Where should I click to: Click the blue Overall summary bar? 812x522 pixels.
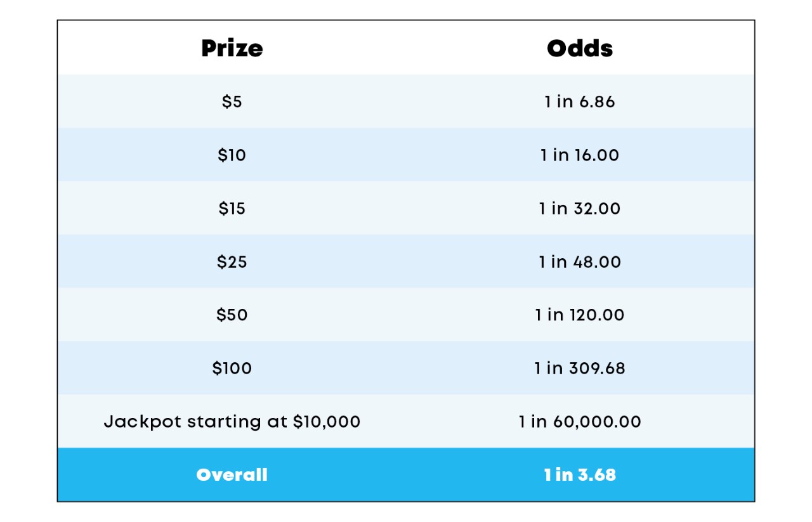coord(406,474)
